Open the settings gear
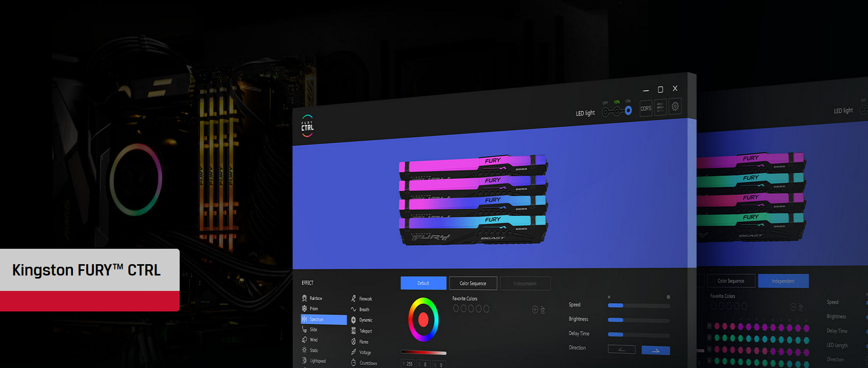 pos(676,106)
